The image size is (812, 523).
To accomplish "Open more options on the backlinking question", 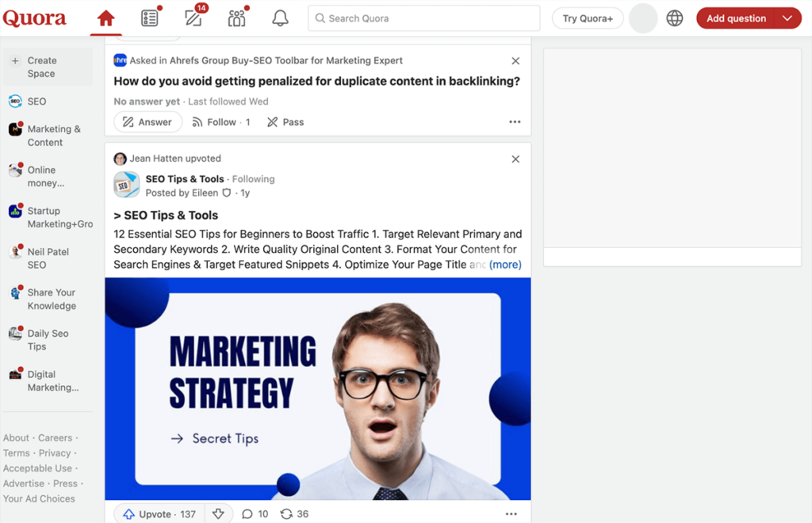I will coord(515,122).
